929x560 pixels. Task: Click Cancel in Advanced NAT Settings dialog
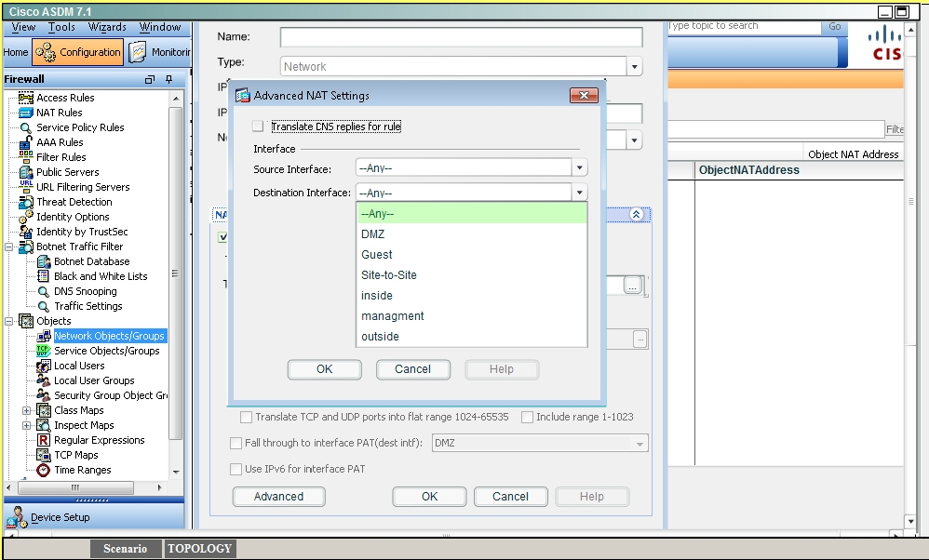413,369
